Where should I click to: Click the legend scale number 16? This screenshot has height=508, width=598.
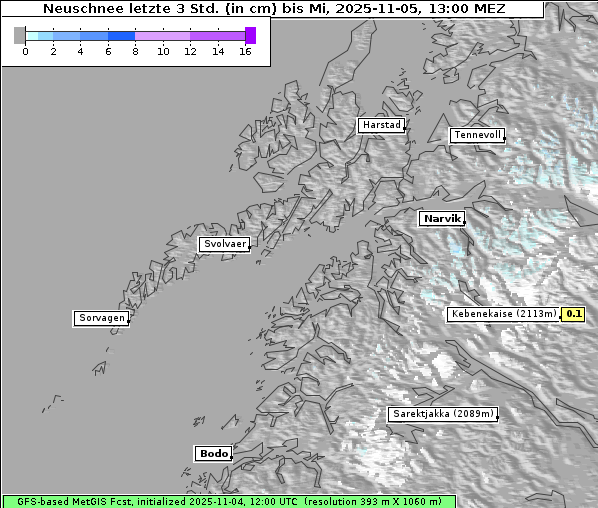click(x=245, y=51)
